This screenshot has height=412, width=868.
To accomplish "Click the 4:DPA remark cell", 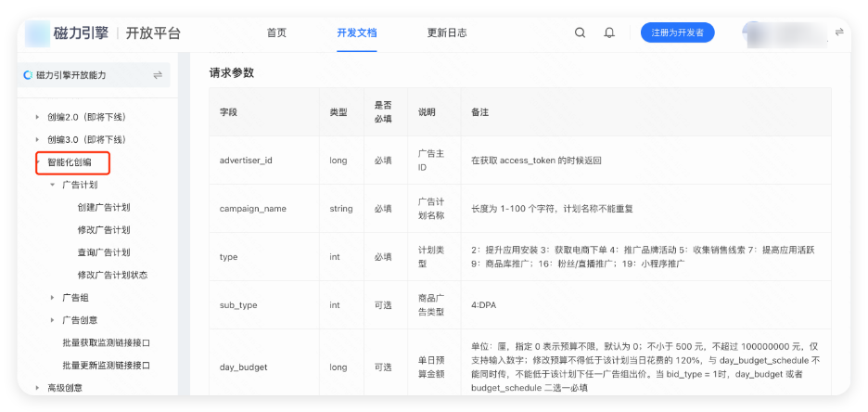I will [x=646, y=305].
